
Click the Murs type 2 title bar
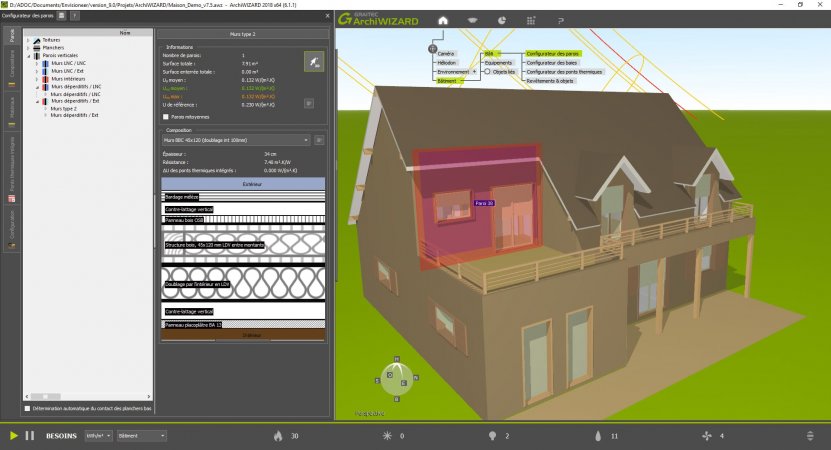243,34
